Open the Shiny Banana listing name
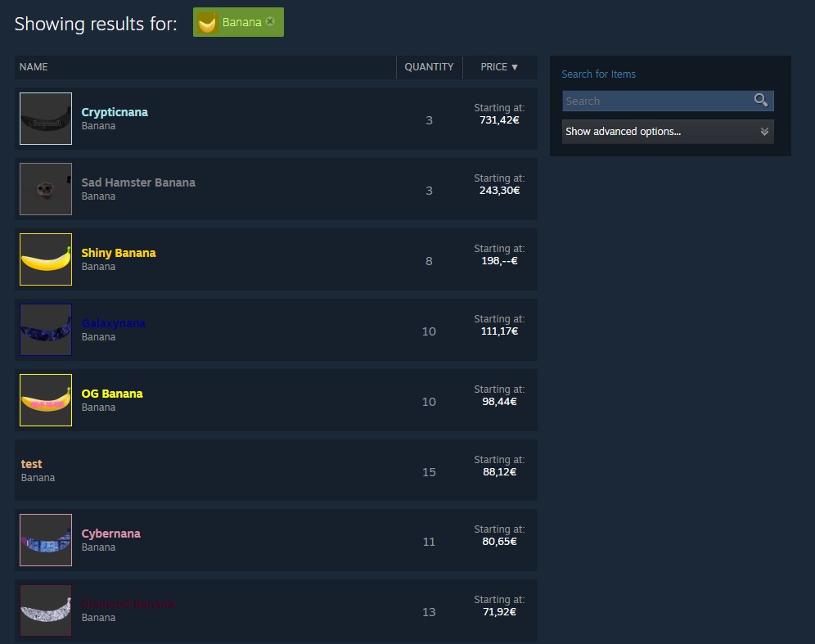 pos(119,253)
